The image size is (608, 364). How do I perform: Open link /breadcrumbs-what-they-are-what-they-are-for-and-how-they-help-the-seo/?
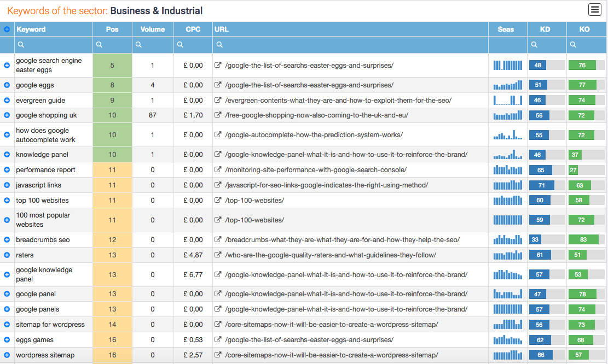pos(343,240)
